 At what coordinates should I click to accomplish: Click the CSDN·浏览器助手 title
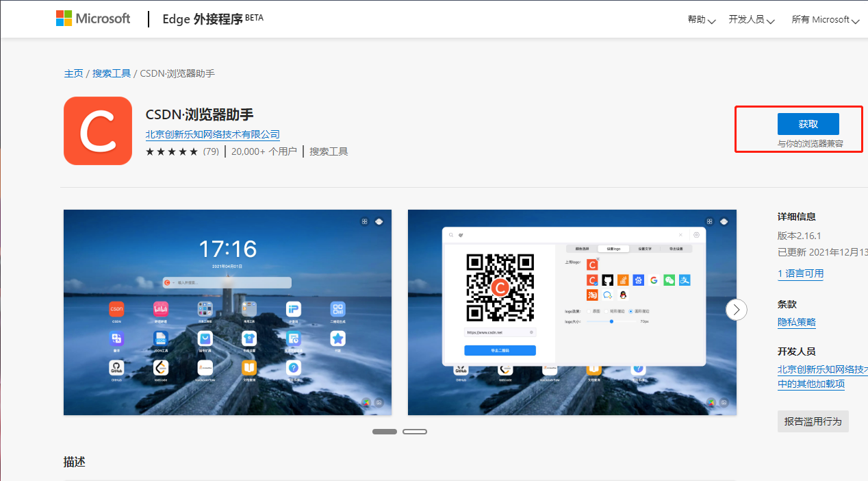click(200, 114)
